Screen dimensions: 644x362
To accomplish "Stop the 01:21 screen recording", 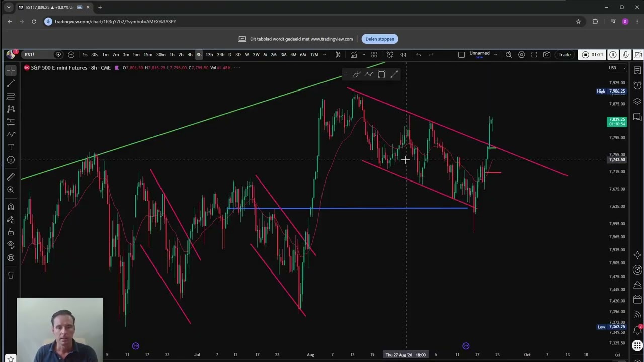I will (592, 54).
